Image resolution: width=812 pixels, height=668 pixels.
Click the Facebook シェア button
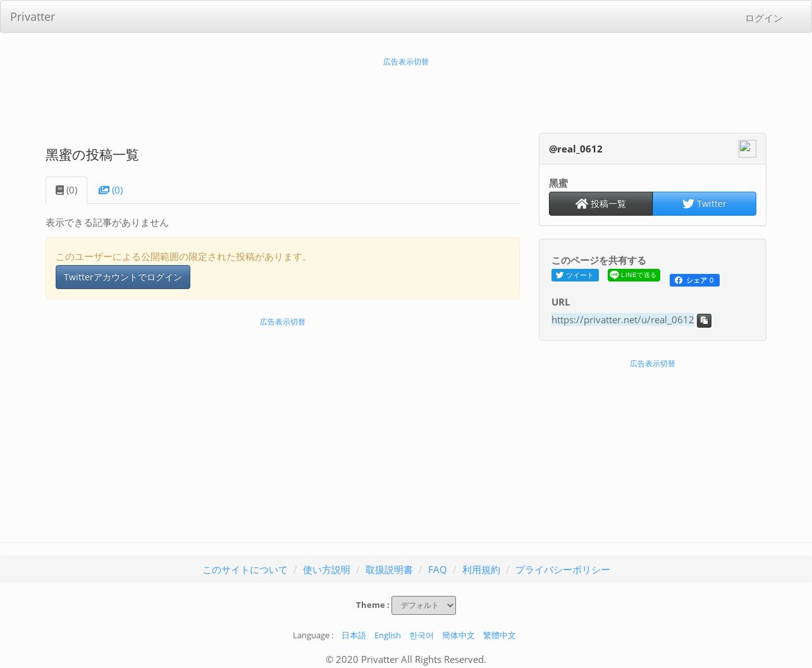click(x=694, y=280)
